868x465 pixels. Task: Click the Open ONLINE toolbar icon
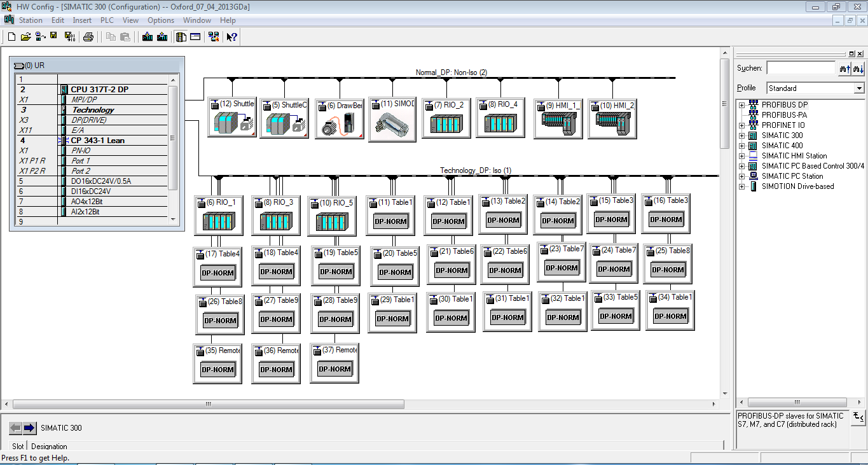[x=39, y=37]
